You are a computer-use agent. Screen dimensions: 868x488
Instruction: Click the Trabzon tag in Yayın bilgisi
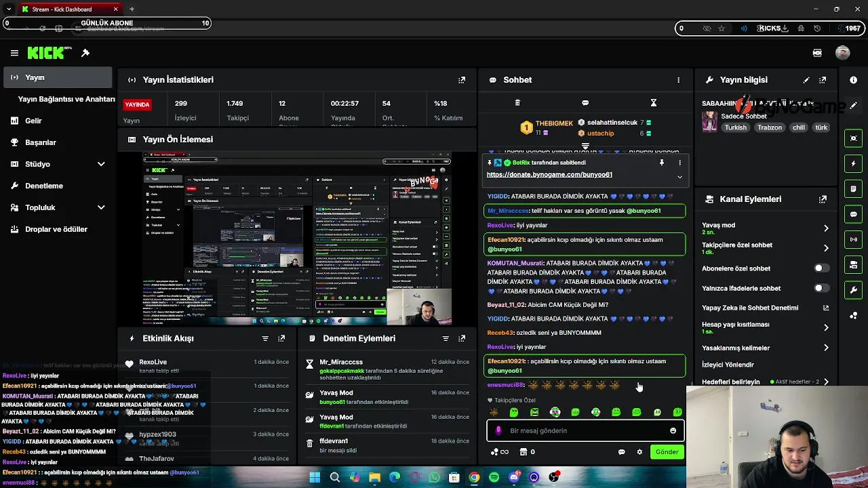click(770, 127)
